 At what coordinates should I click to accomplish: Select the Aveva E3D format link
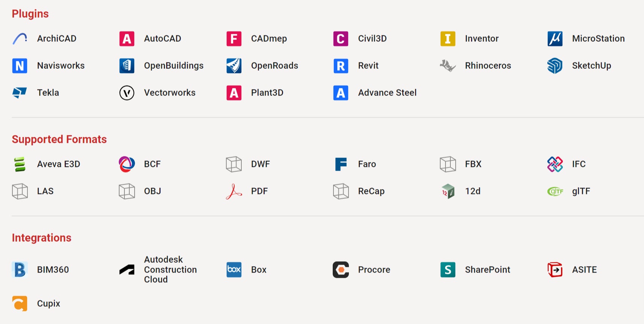(x=59, y=164)
